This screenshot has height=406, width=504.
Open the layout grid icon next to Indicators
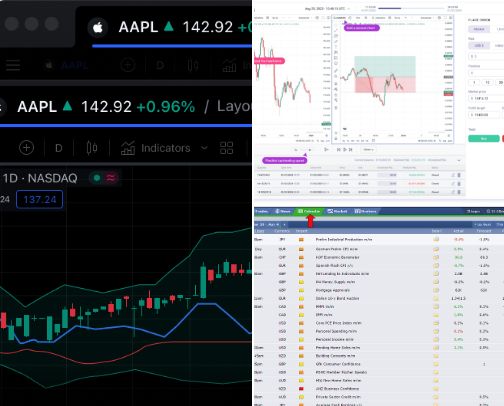coord(227,148)
